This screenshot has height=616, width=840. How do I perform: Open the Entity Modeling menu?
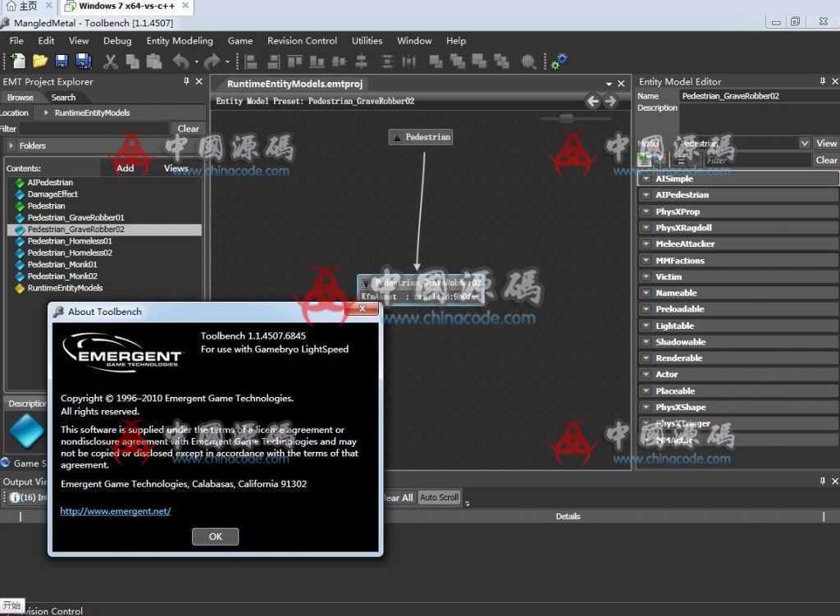(x=180, y=41)
